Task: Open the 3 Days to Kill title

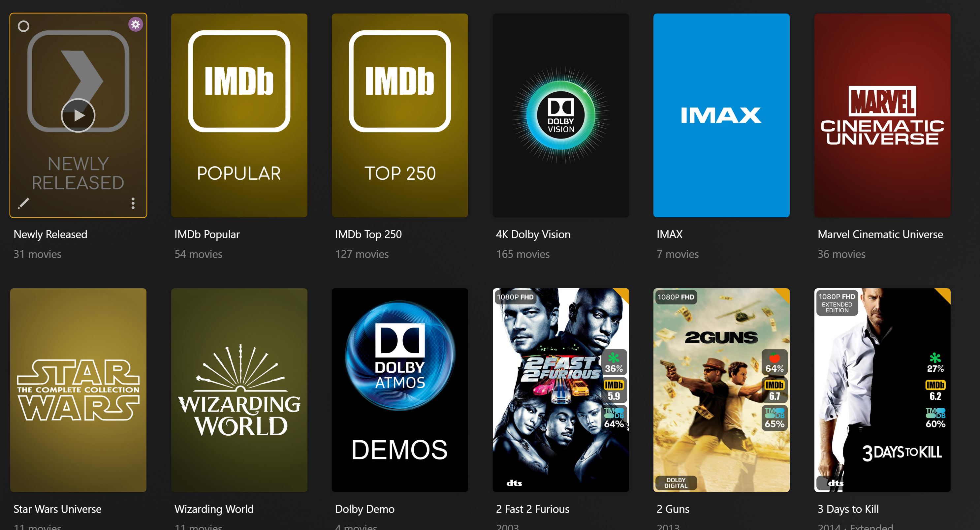Action: pos(848,509)
